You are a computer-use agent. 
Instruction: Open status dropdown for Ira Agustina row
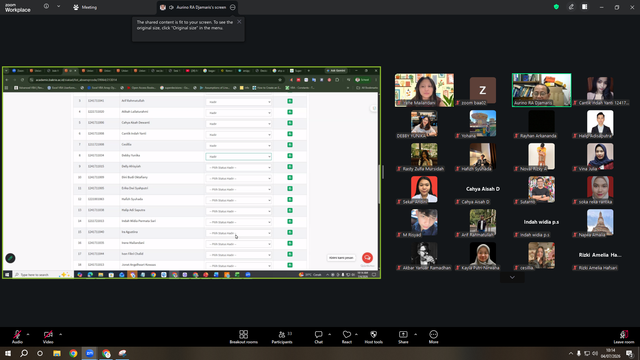click(x=238, y=233)
